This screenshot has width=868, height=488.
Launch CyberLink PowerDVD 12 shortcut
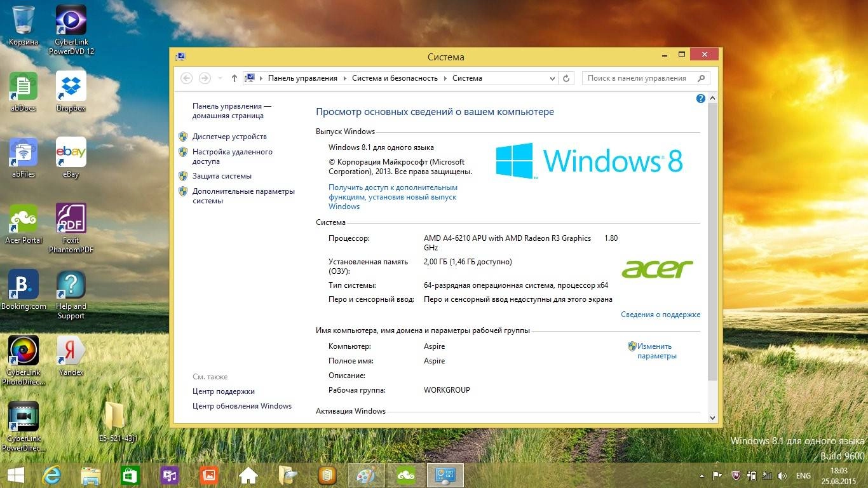[71, 29]
